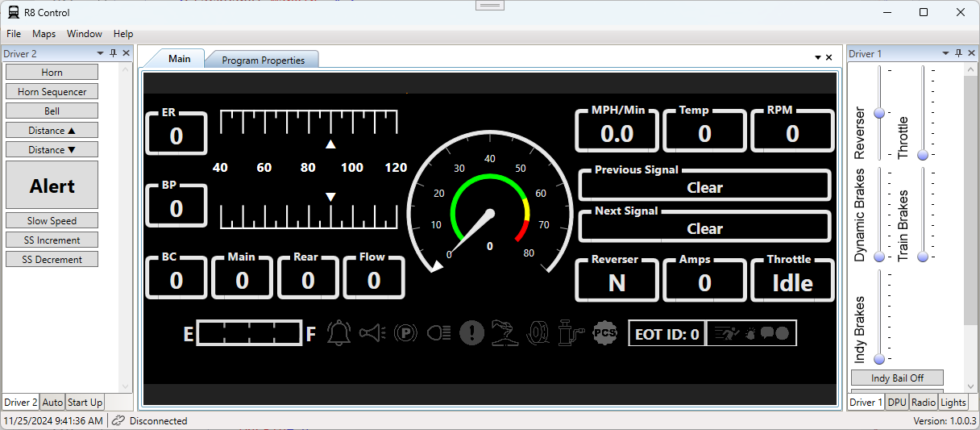Click the air compressor pump icon
Viewport: 980px width, 430px height.
[x=568, y=332]
